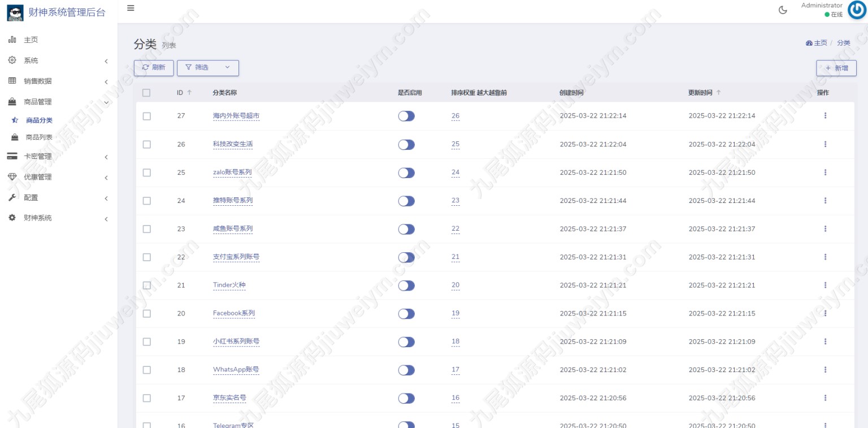Viewport: 868px width, 428px height.
Task: Open the three-dot actions menu for 海内外账号超市
Action: tap(825, 116)
